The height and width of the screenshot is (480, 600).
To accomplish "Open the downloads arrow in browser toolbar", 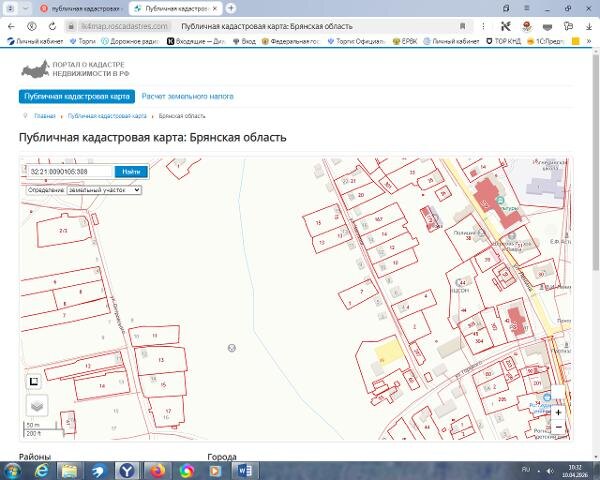I will tap(589, 26).
